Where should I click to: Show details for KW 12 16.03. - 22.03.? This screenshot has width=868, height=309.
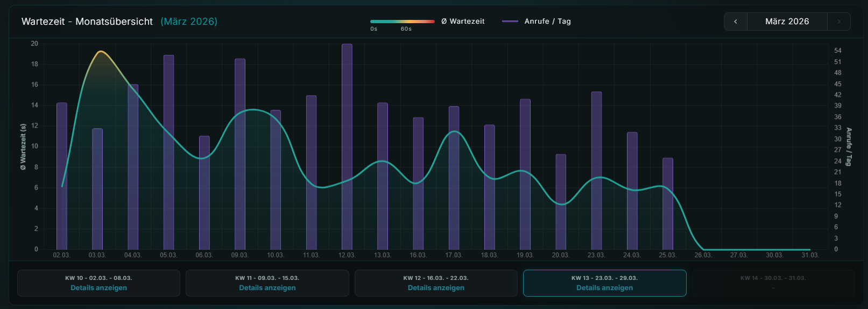point(436,288)
